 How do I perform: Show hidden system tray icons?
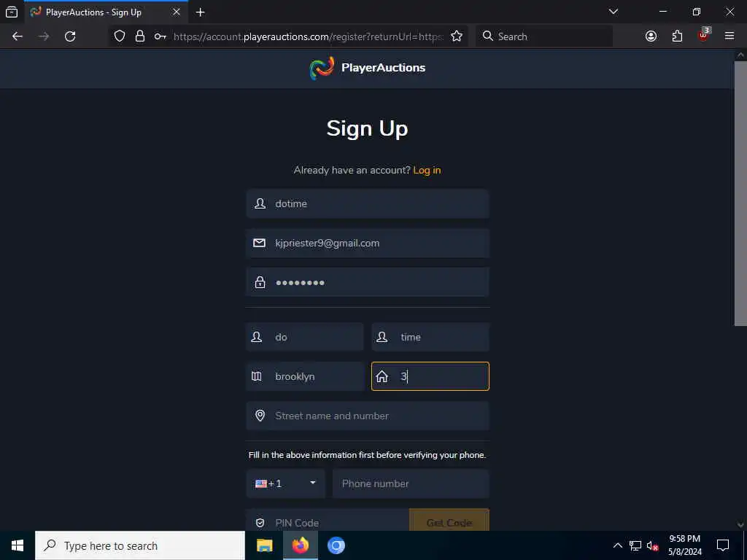pos(617,545)
